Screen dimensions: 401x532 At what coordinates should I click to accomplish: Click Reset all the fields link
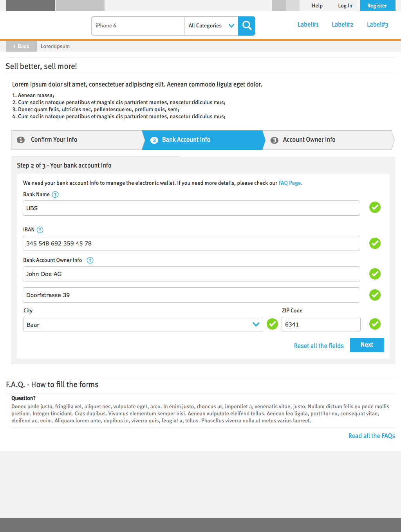[319, 346]
